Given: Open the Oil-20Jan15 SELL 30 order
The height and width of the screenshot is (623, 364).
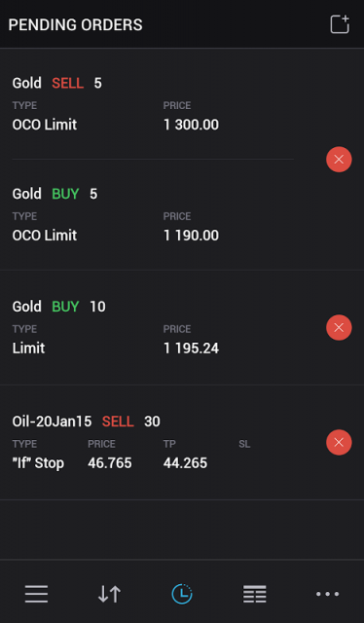Looking at the screenshot, I should click(159, 442).
